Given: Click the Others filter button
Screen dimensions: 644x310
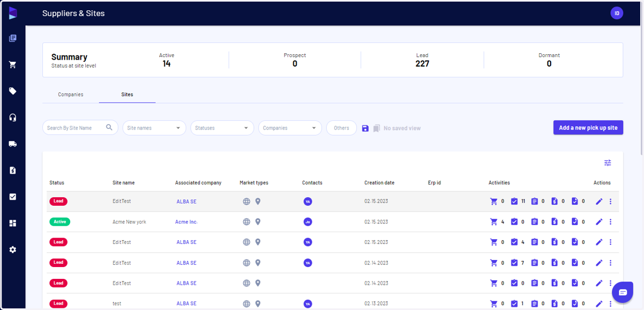Looking at the screenshot, I should (341, 128).
